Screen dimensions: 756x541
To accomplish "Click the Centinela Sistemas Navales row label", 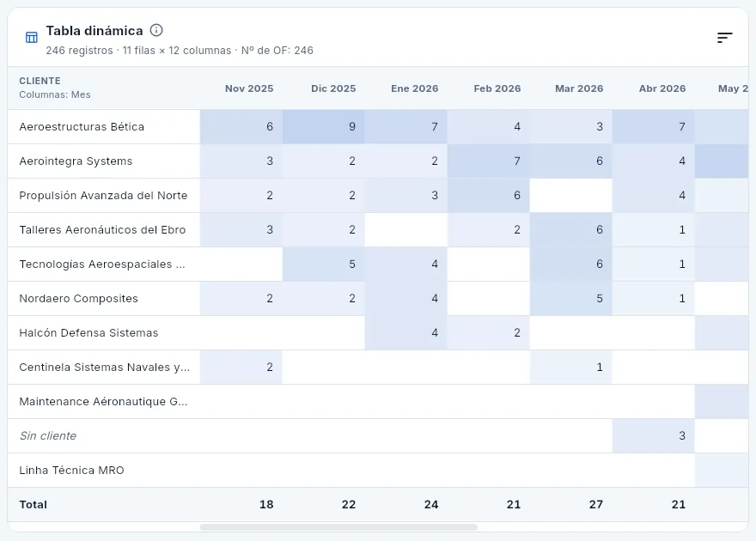I will 105,367.
